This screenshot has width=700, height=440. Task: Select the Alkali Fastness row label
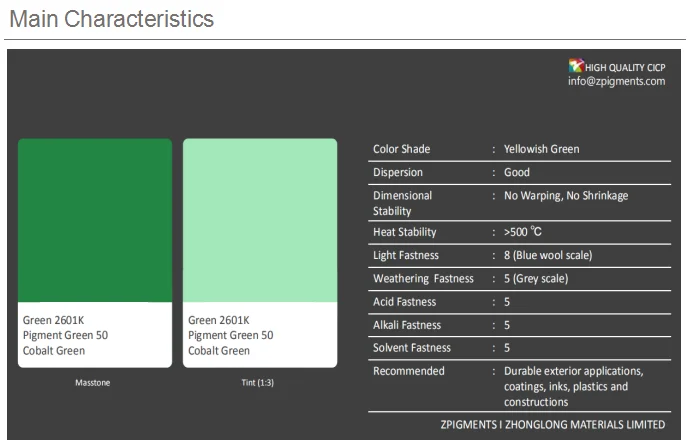(407, 325)
